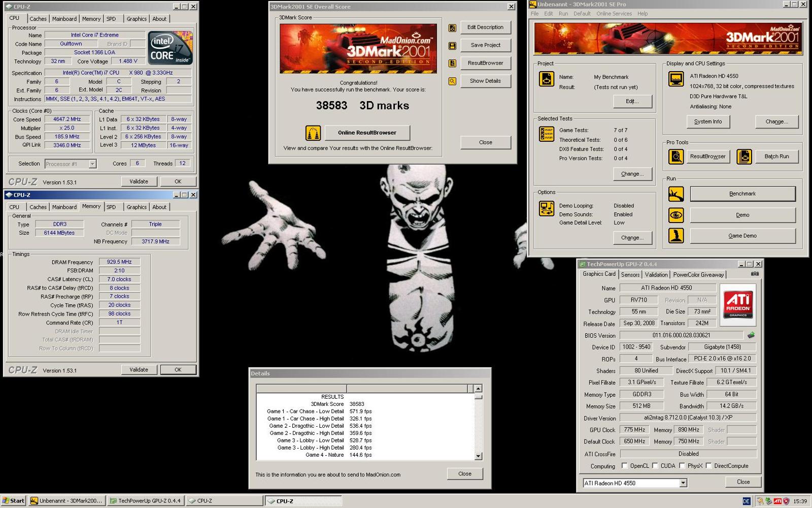
Task: Enable the OpenCL checkbox in GPU-Z
Action: point(625,466)
